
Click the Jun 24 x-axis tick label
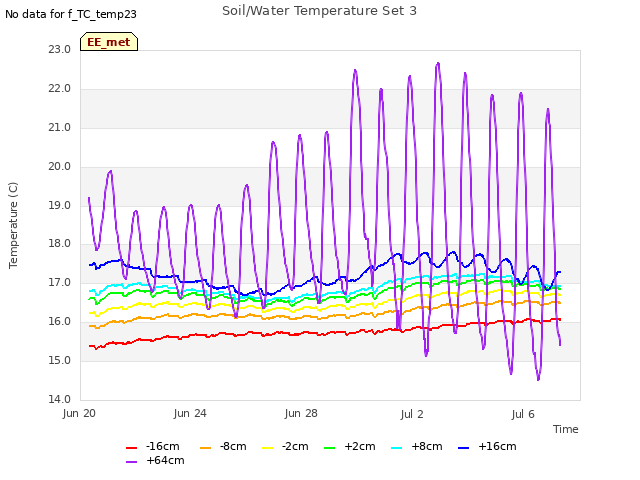point(190,414)
